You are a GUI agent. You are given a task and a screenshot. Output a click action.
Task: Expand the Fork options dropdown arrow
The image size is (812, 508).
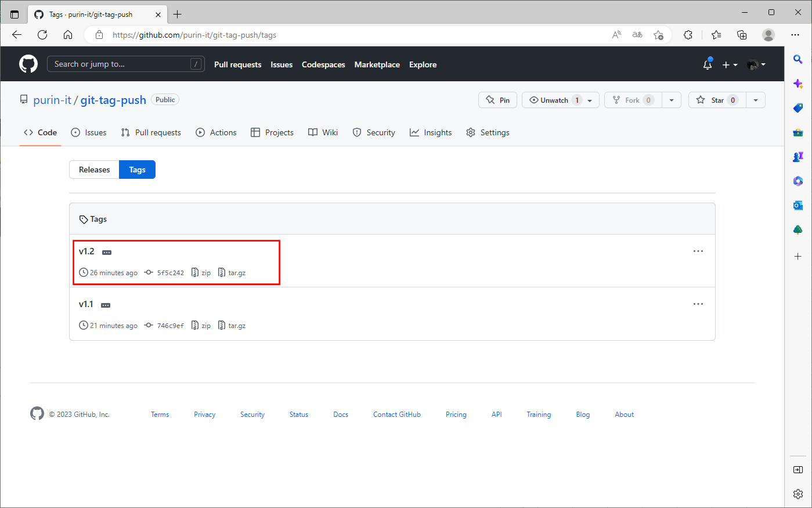tap(672, 100)
